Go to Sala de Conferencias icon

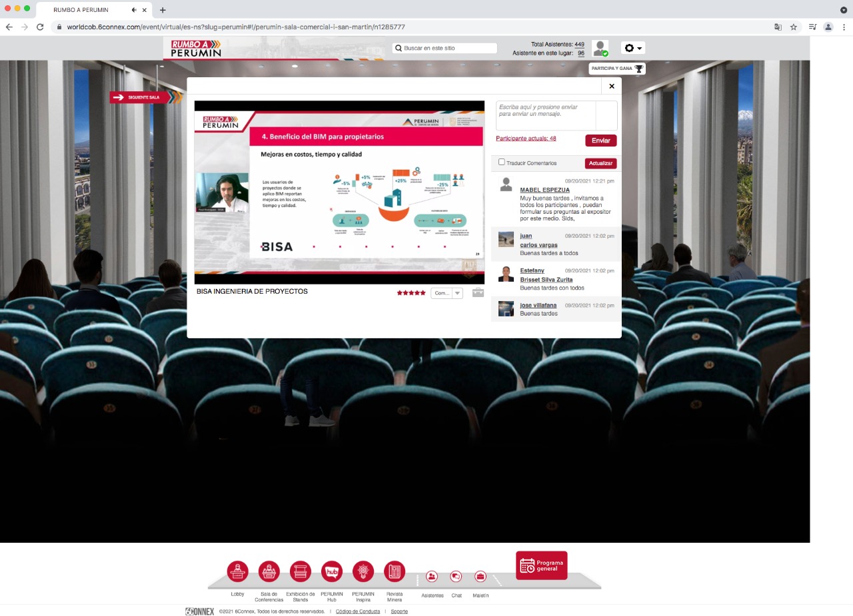coord(269,571)
